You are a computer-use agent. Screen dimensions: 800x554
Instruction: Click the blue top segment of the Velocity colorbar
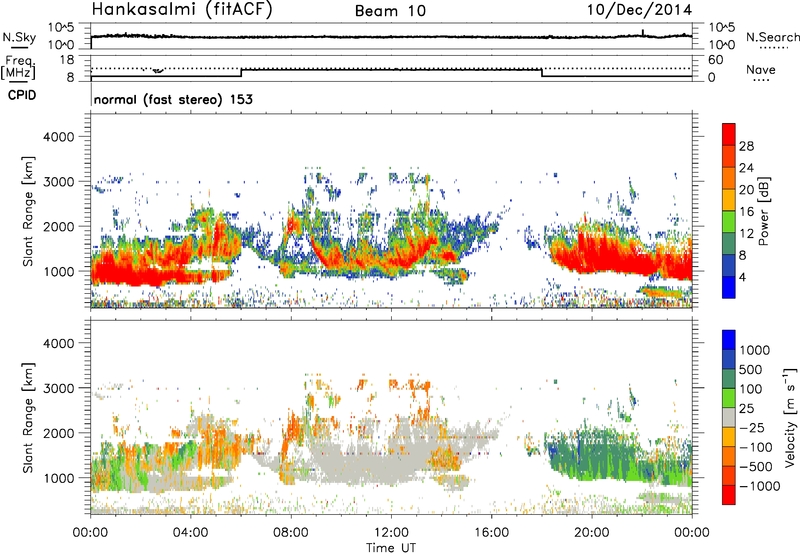point(729,340)
